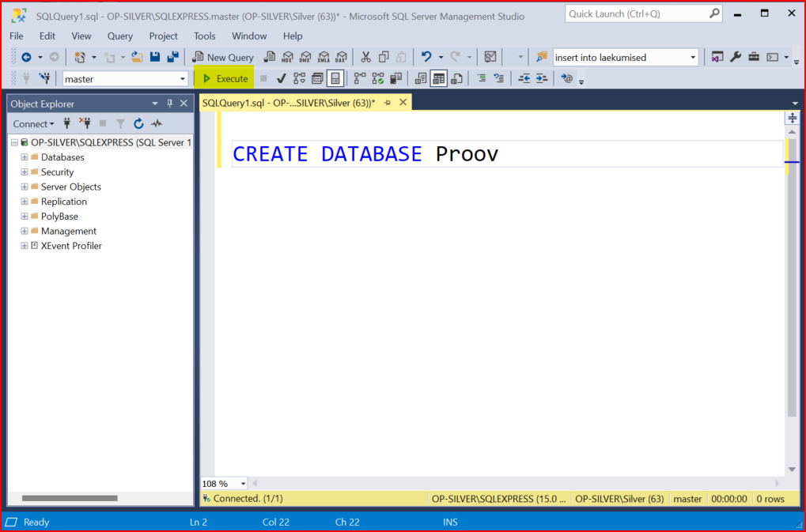806x532 pixels.
Task: Click the Find in Files icon
Action: coord(541,57)
